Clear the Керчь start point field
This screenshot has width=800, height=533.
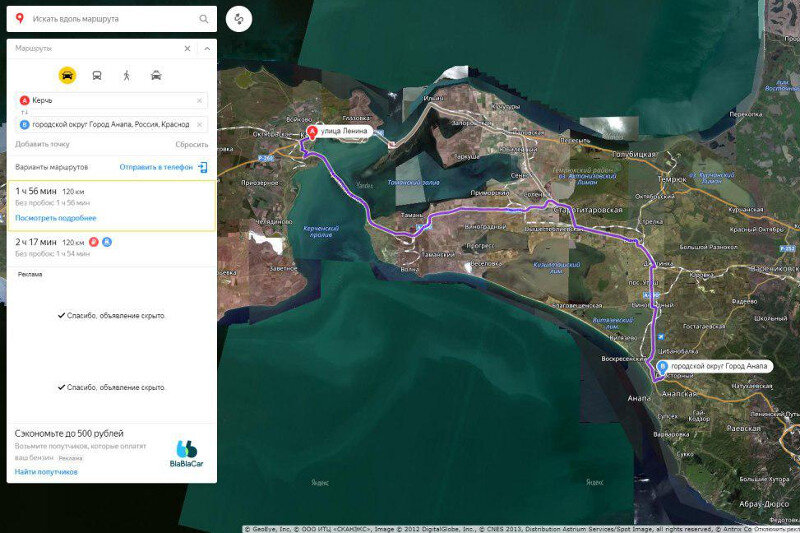[199, 100]
